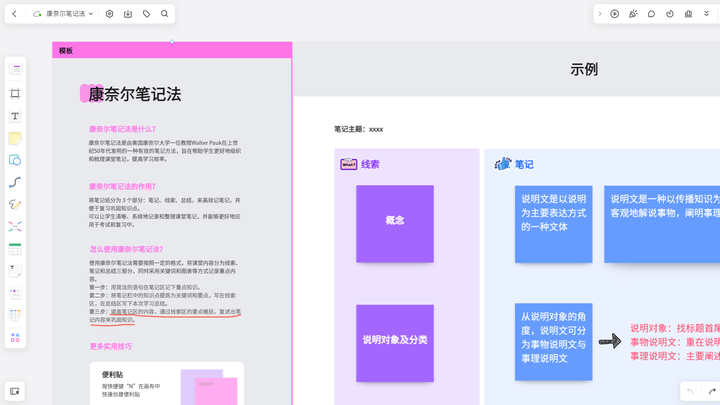Click the undo arrow button
720x405 pixels.
[x=690, y=391]
